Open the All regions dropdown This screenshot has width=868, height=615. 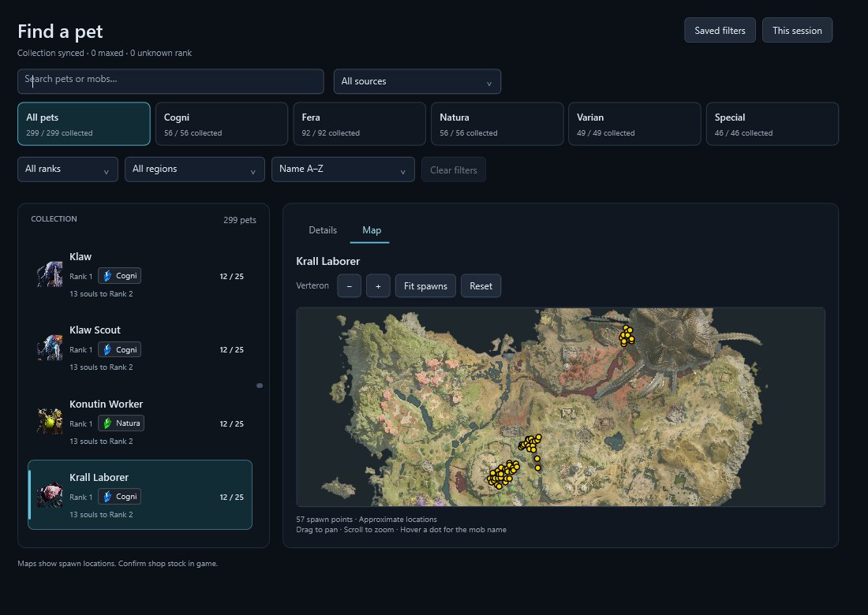[195, 170]
